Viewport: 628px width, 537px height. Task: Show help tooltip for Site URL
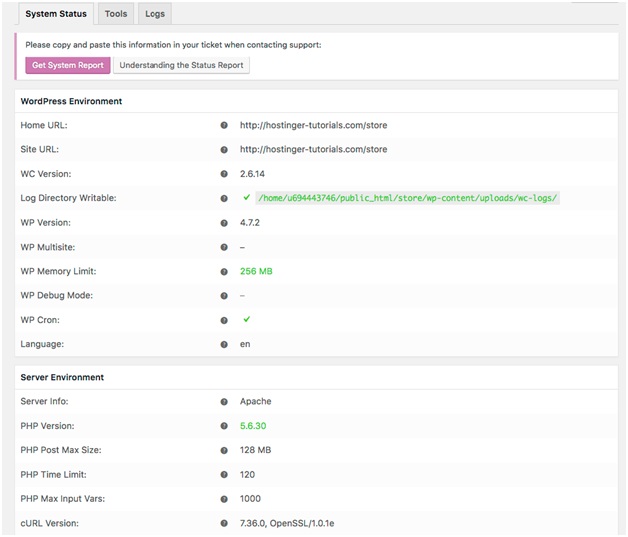coord(224,150)
